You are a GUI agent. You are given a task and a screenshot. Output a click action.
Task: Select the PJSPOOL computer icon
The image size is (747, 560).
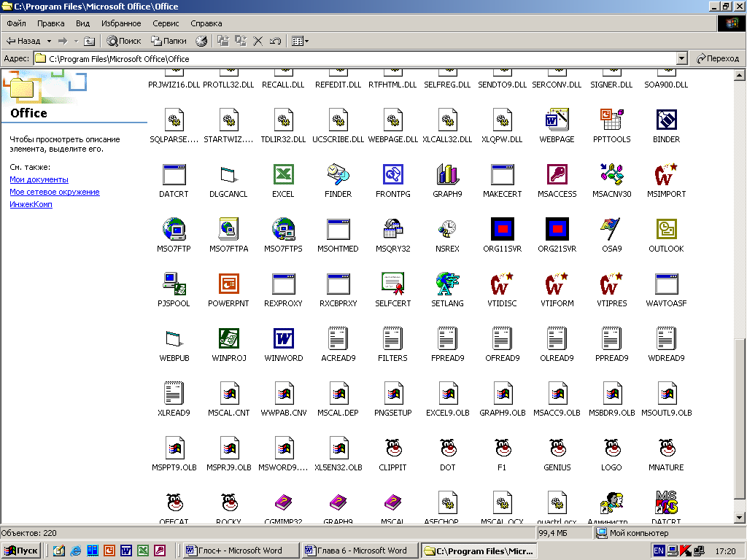[174, 284]
